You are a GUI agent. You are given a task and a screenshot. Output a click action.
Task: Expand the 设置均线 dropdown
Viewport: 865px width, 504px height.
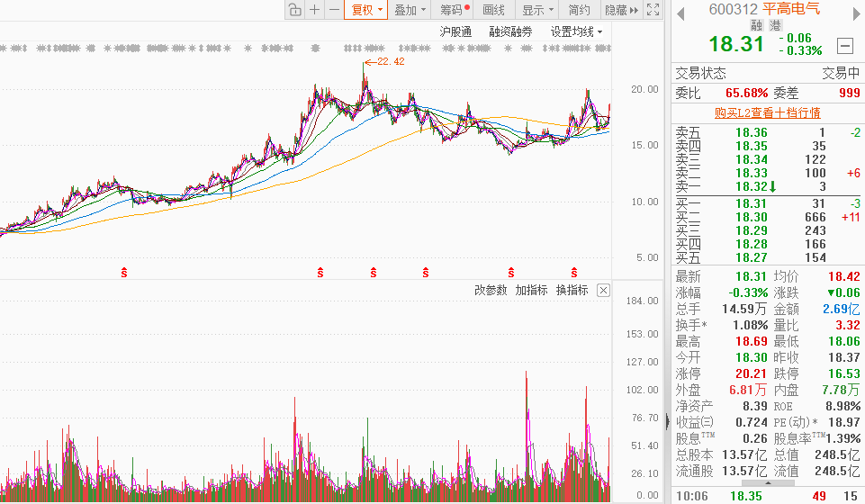point(576,32)
